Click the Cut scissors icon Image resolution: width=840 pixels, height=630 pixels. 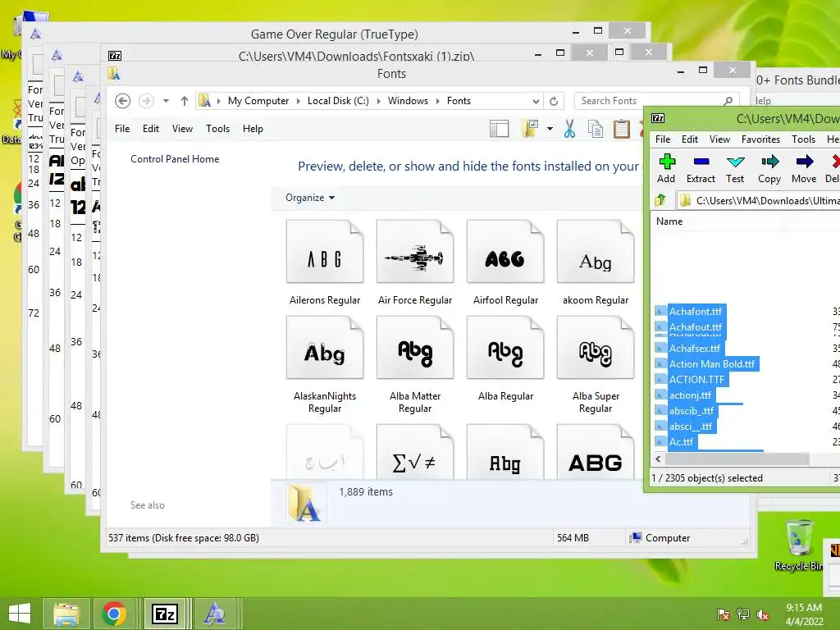(569, 129)
